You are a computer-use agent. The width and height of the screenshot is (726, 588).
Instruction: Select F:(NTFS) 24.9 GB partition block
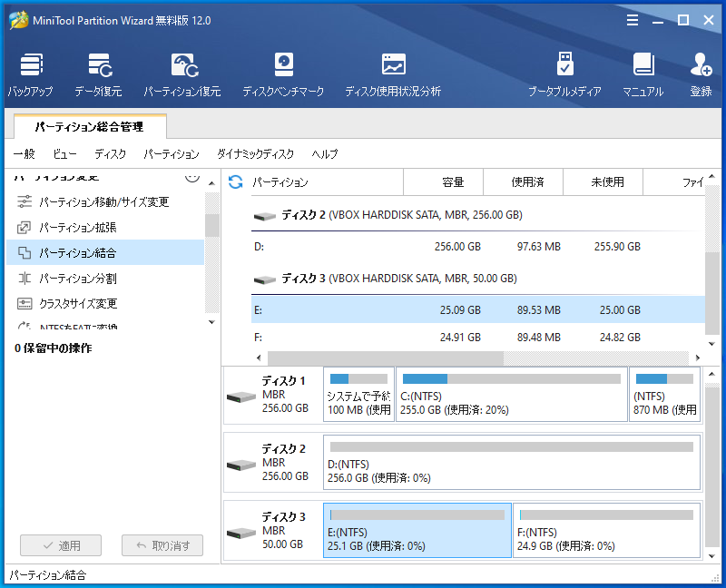pos(606,531)
